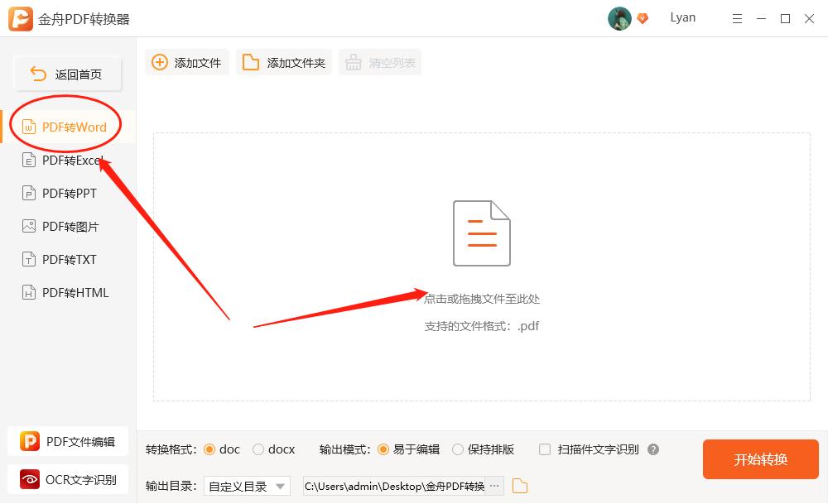Expand the output path with the ellipsis
828x504 pixels.
point(494,486)
